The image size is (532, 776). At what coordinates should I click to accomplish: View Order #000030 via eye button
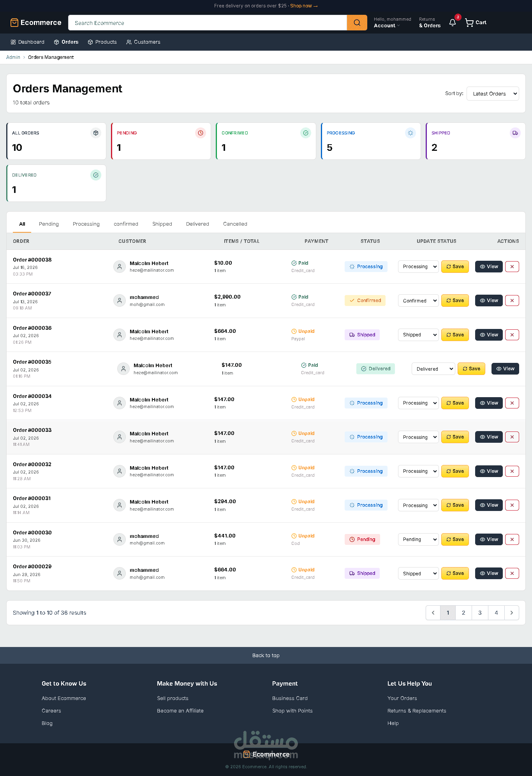[x=489, y=539]
